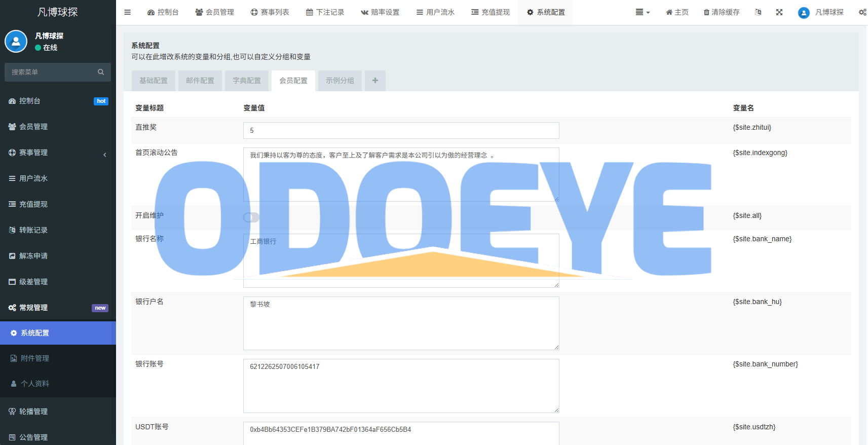
Task: Click {$site.usdtzh} variable name
Action: coord(754,427)
